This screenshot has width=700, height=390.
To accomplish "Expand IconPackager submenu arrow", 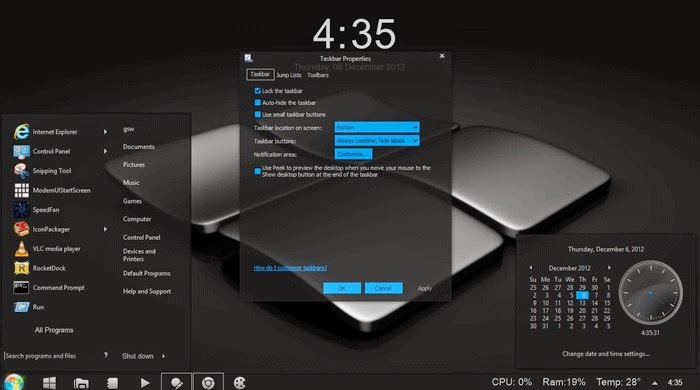I will 105,229.
